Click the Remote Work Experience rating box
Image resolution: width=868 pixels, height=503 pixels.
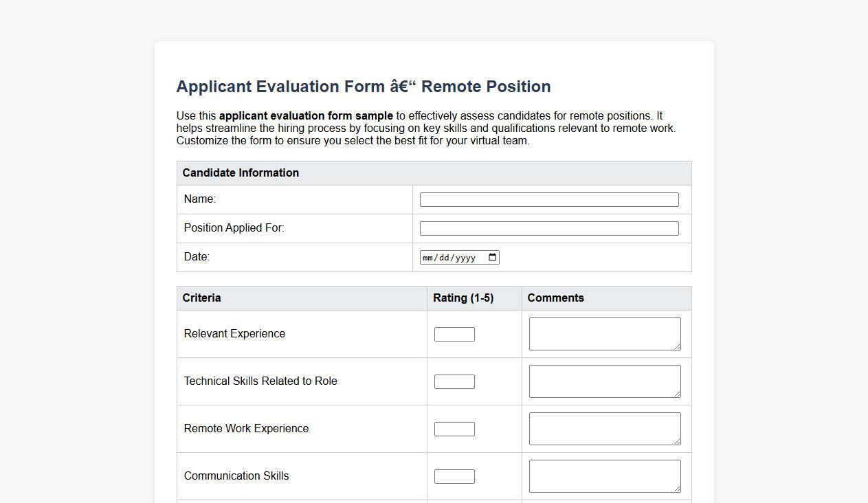coord(454,428)
